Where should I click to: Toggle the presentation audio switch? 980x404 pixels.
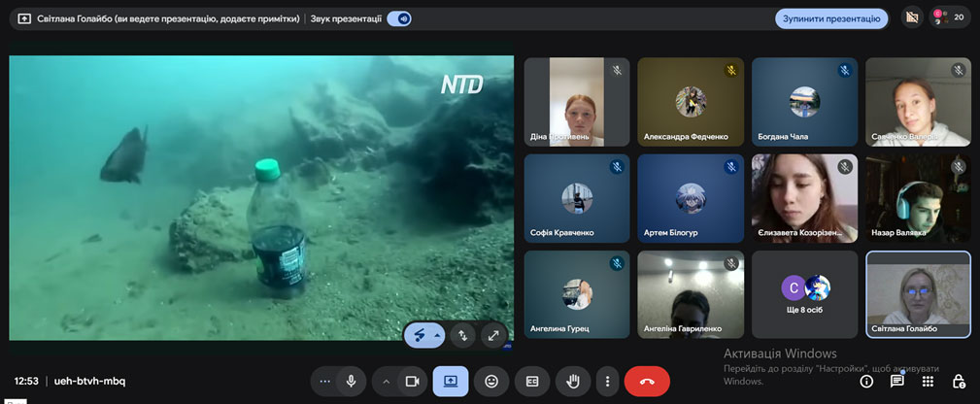[x=398, y=18]
